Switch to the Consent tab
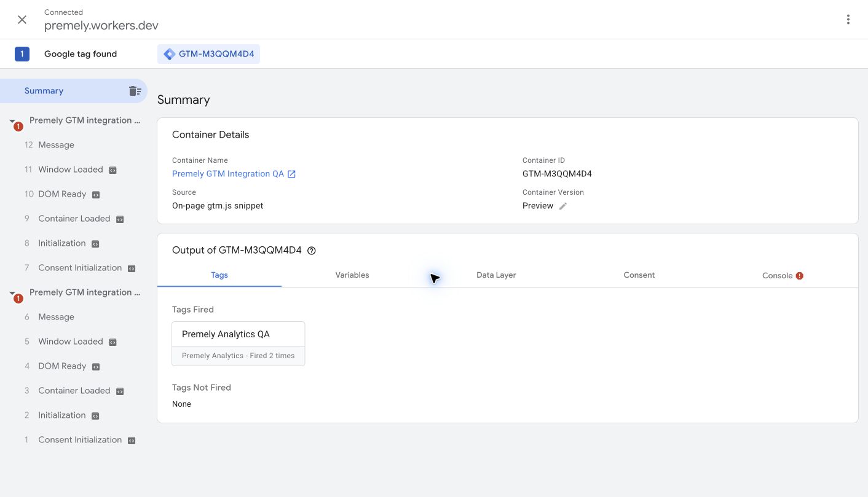This screenshot has height=497, width=868. coord(639,275)
